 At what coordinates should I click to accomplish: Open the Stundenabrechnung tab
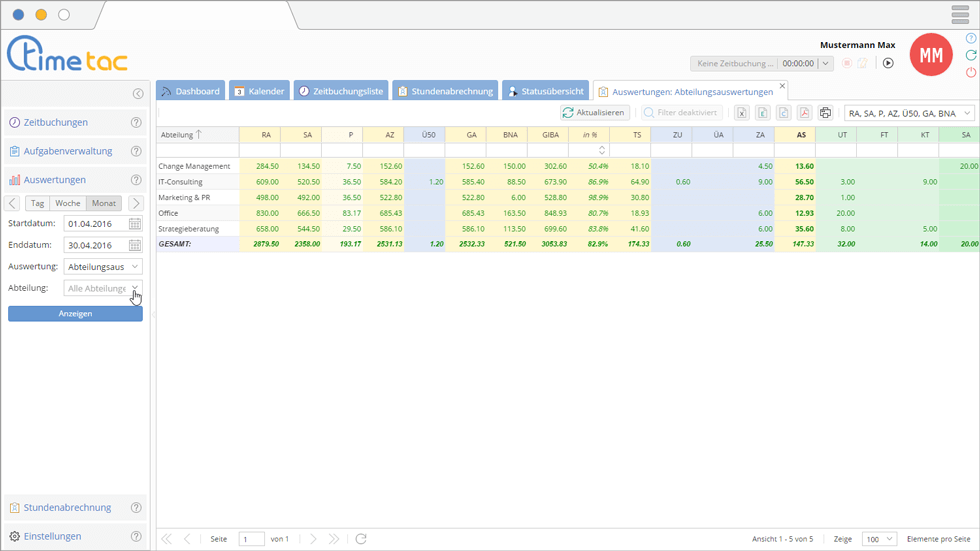pos(444,91)
